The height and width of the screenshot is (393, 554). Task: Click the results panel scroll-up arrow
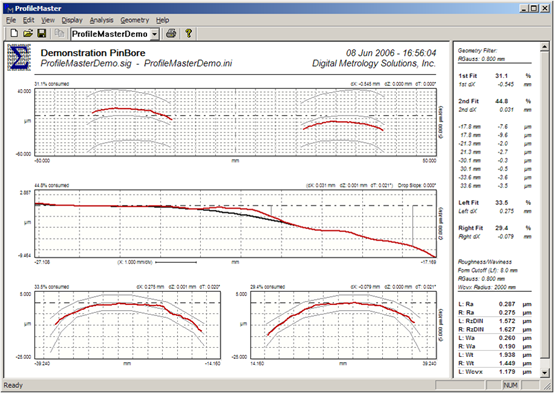545,47
